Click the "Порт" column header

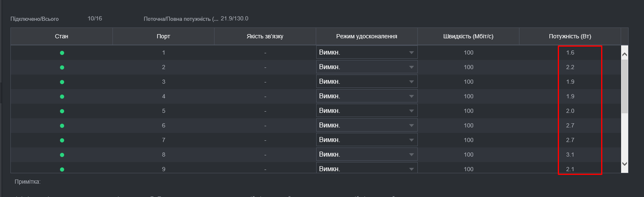click(x=163, y=36)
